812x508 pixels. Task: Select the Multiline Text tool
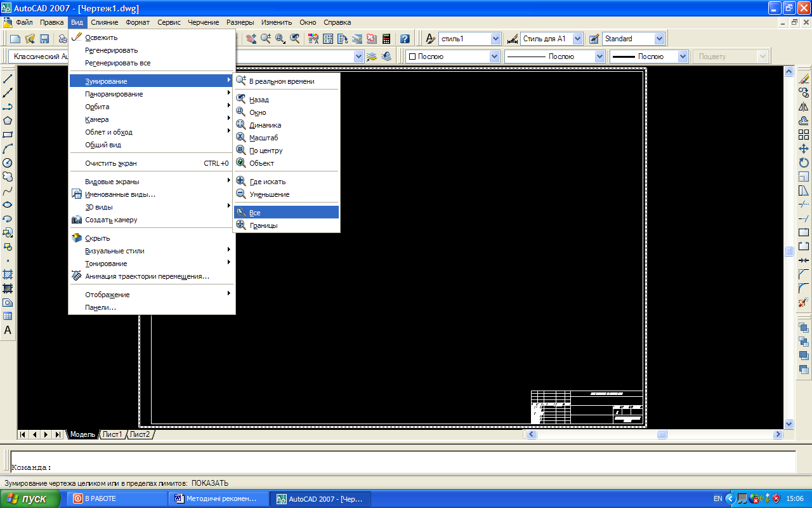[x=8, y=330]
